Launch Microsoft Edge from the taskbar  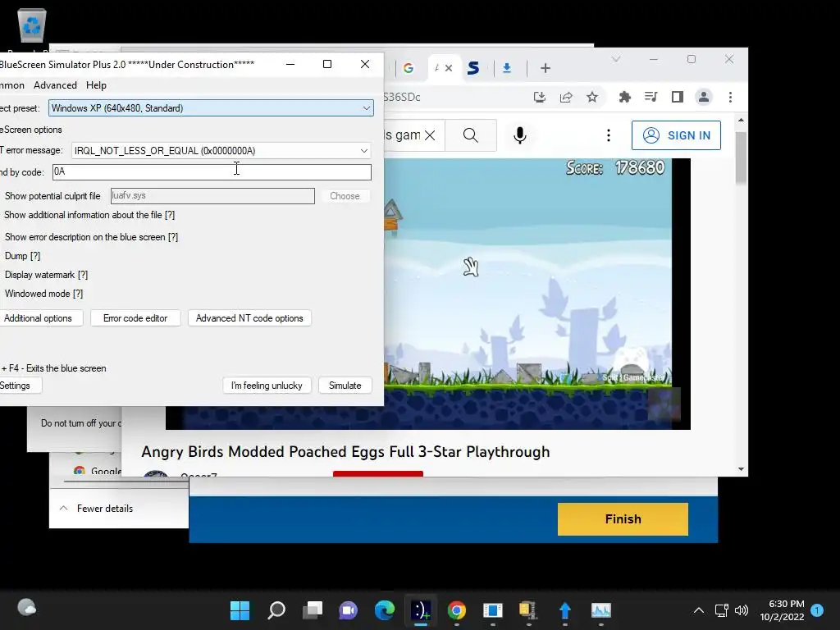[x=385, y=610]
